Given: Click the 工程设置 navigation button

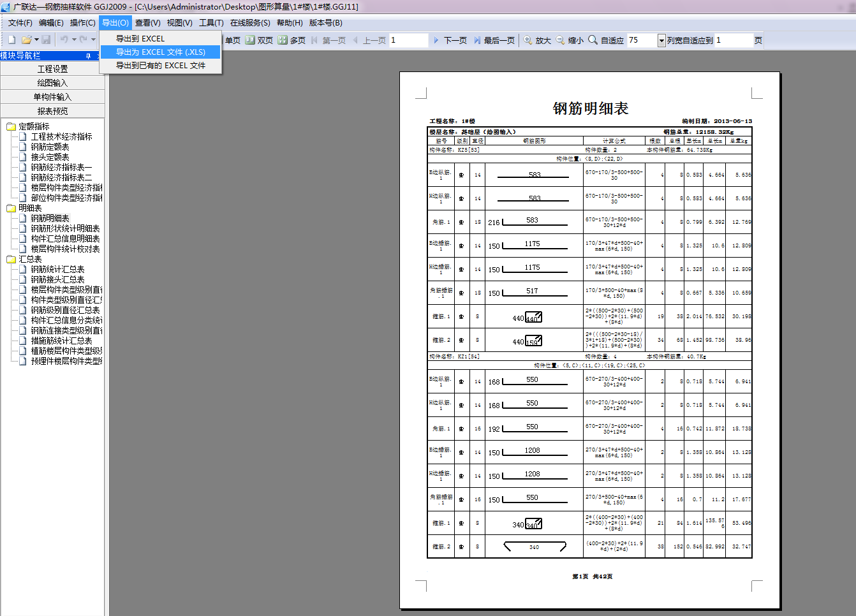Looking at the screenshot, I should pyautogui.click(x=52, y=69).
